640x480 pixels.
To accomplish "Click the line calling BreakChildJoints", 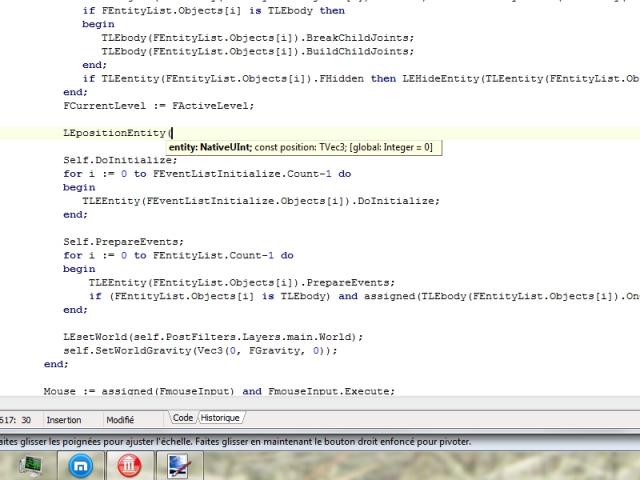I will click(258, 38).
